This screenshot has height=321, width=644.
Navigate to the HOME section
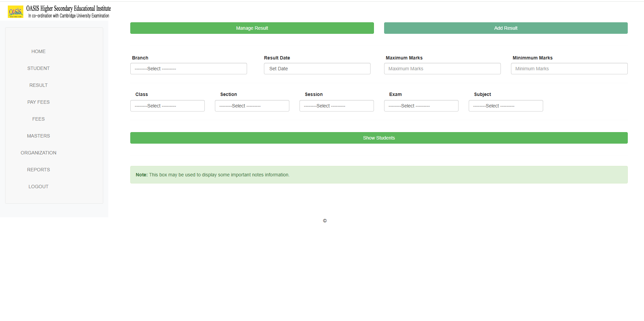(x=38, y=51)
